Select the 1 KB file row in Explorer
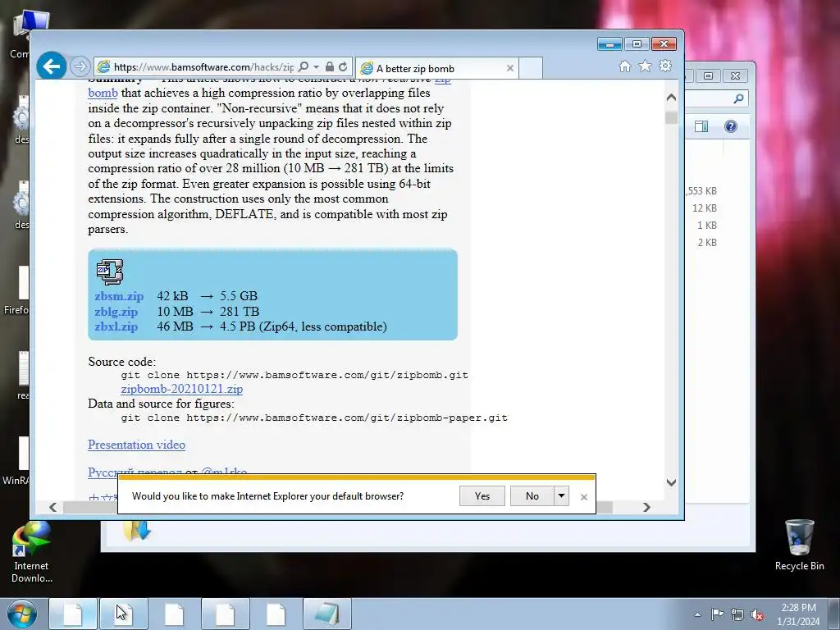 [x=707, y=225]
